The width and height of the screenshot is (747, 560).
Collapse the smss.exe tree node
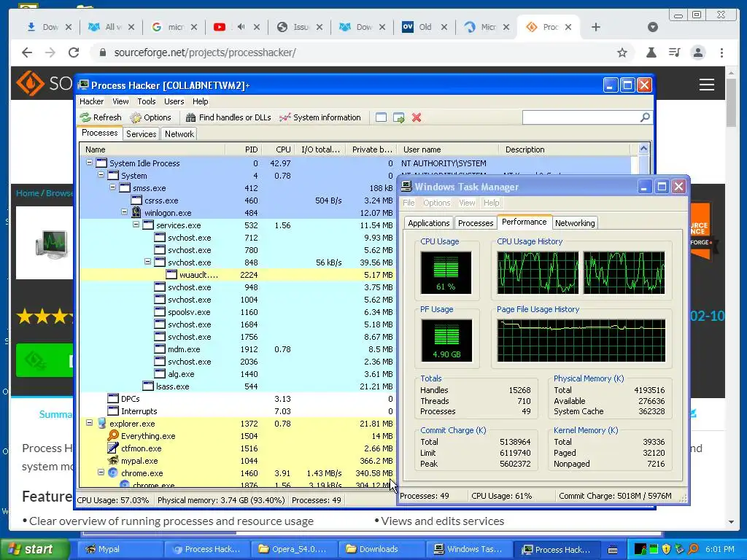pyautogui.click(x=113, y=187)
